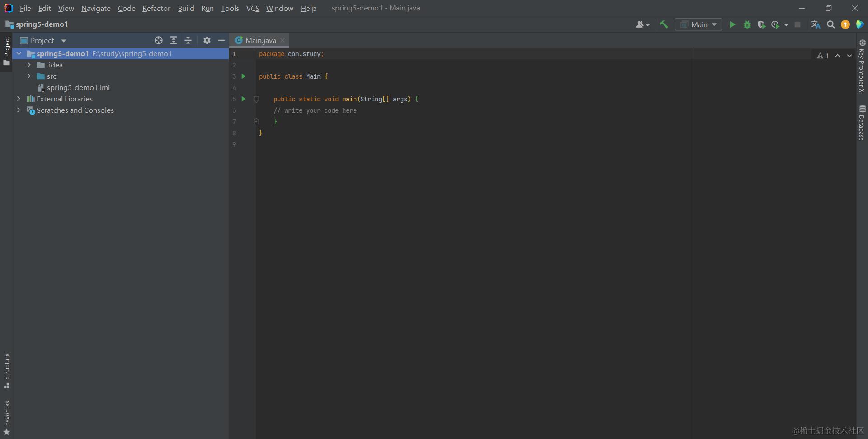Jump to next highlighted error arrow
The image size is (868, 439).
849,56
